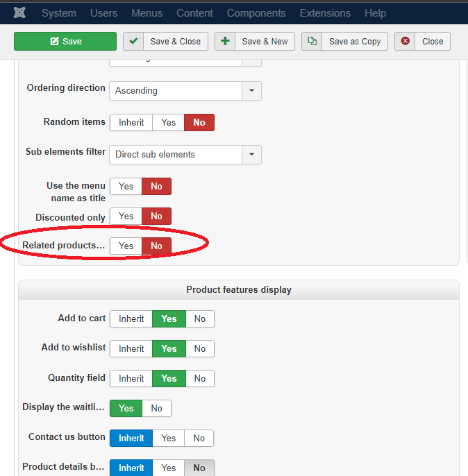Open the Content menu
The image size is (468, 476).
tap(194, 13)
